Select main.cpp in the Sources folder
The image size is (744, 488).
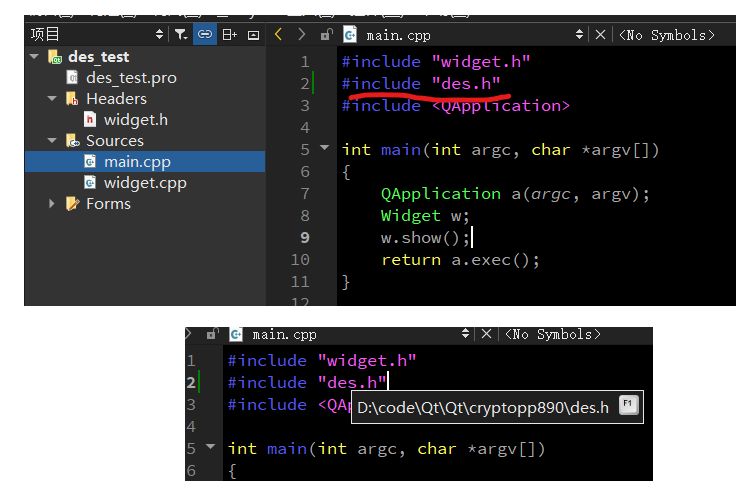[x=139, y=162]
